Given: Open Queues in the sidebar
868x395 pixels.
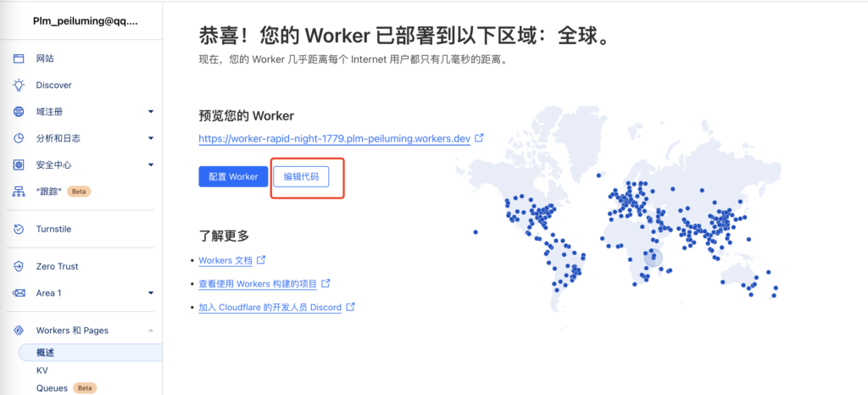Looking at the screenshot, I should 52,388.
